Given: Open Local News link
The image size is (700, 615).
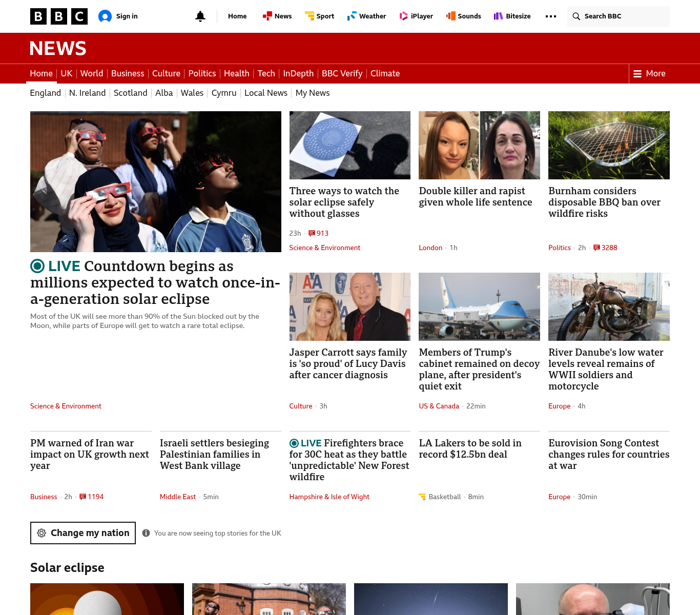Looking at the screenshot, I should click(x=266, y=93).
